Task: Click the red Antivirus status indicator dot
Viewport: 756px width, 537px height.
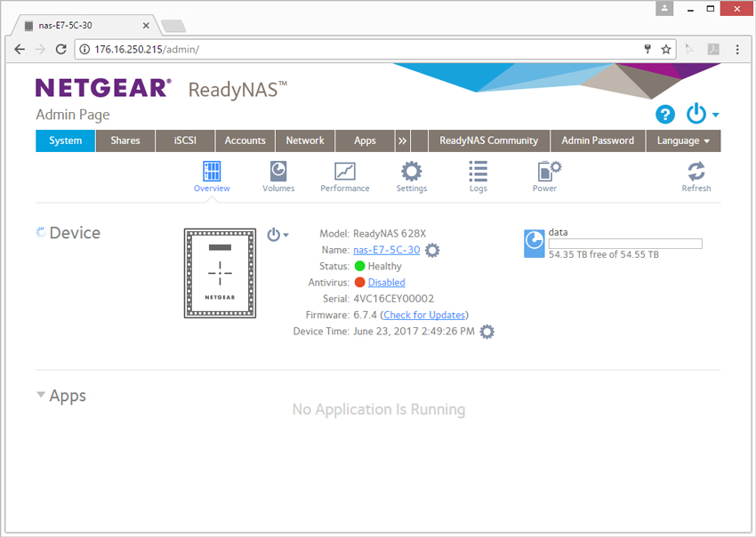Action: point(359,283)
